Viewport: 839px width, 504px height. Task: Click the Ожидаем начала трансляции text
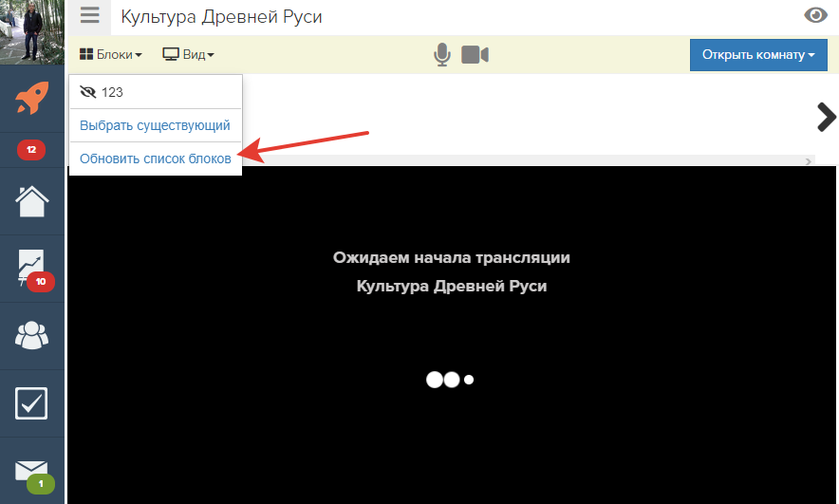(452, 257)
